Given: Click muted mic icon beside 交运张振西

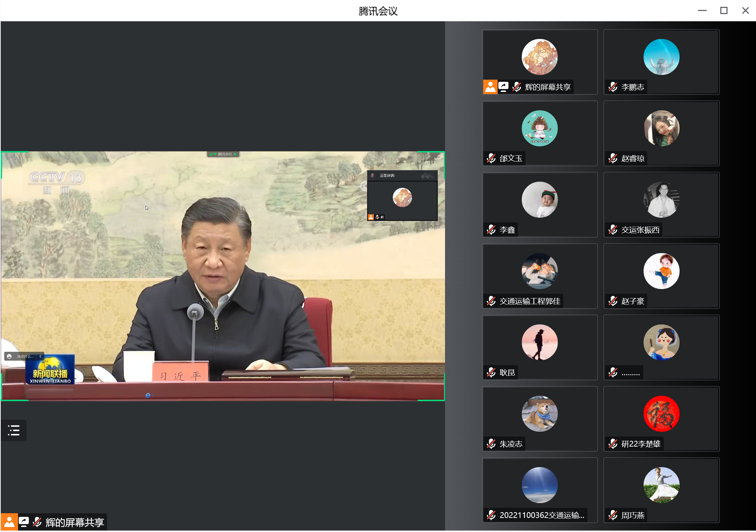Looking at the screenshot, I should point(613,230).
